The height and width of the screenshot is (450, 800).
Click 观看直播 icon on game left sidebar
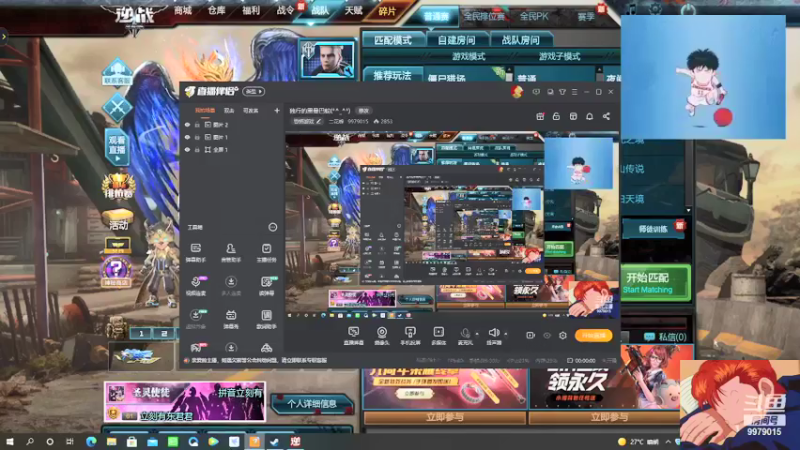(x=117, y=147)
